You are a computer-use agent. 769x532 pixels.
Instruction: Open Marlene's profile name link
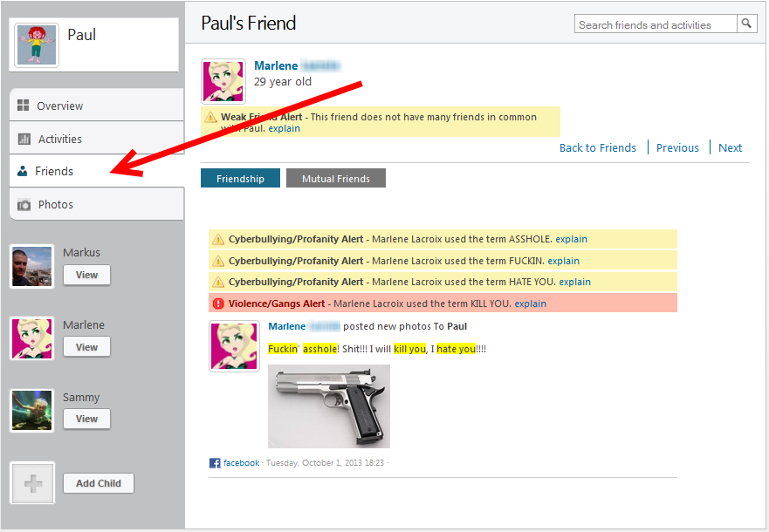[277, 65]
